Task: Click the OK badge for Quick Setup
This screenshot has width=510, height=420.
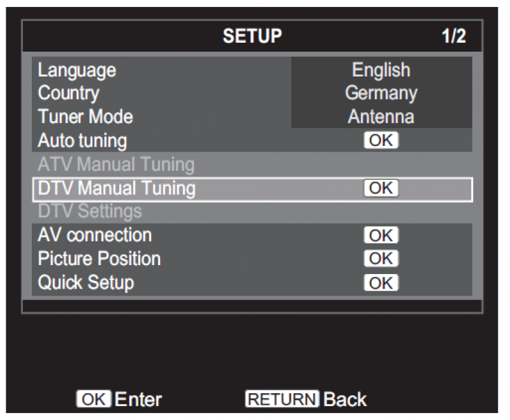Action: click(x=381, y=283)
